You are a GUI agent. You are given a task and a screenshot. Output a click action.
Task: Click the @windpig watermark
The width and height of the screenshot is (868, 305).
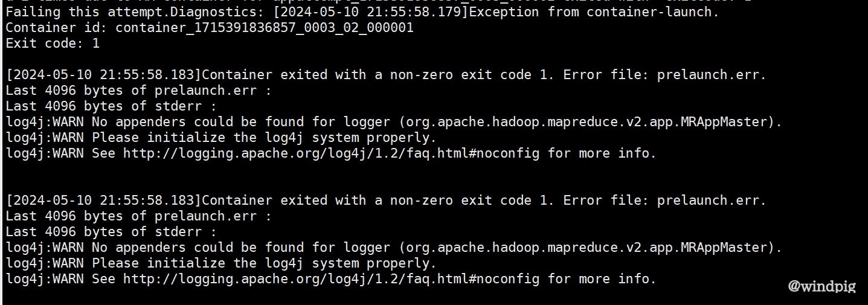point(821,286)
